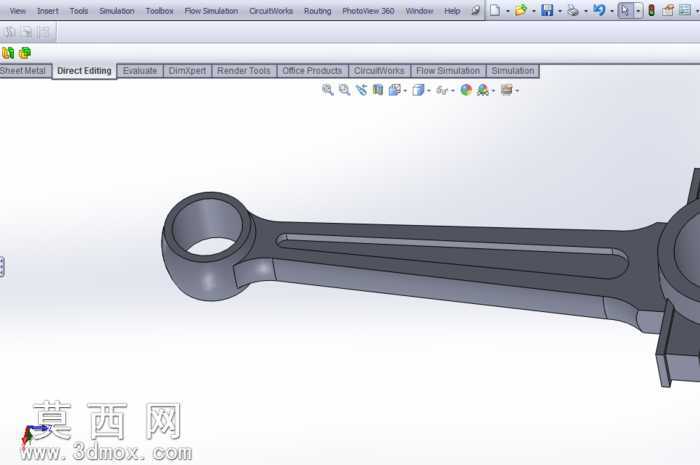Open the Window menu

point(419,11)
